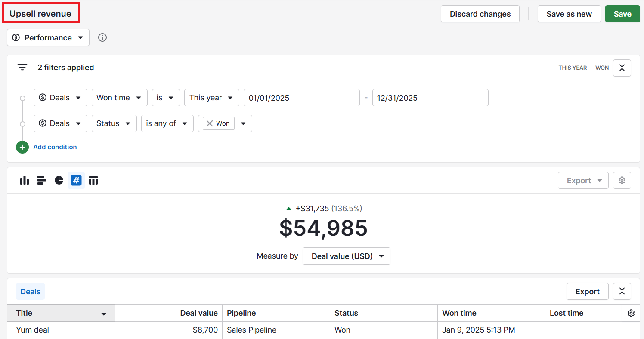Open Deals dropdown in Won time row
Screen dimensions: 644x339
pyautogui.click(x=60, y=98)
